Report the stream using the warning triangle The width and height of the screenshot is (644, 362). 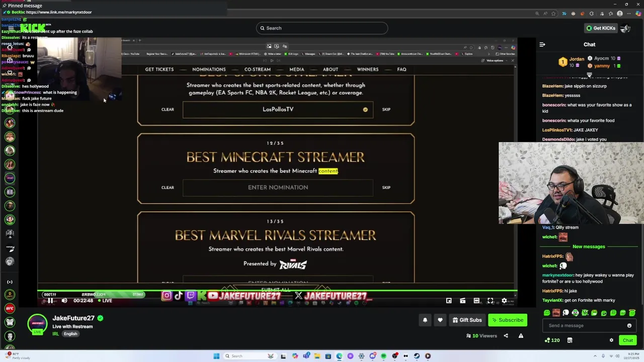(x=521, y=336)
